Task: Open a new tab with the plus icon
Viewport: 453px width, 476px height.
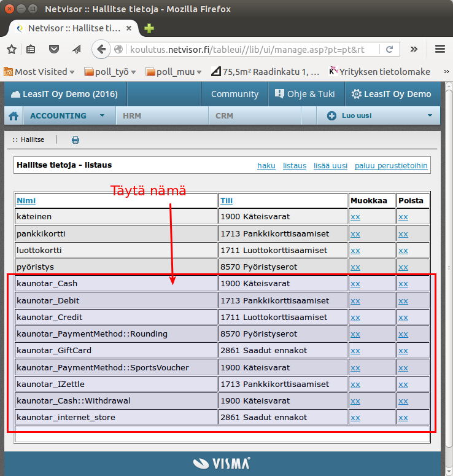Action: click(x=149, y=28)
